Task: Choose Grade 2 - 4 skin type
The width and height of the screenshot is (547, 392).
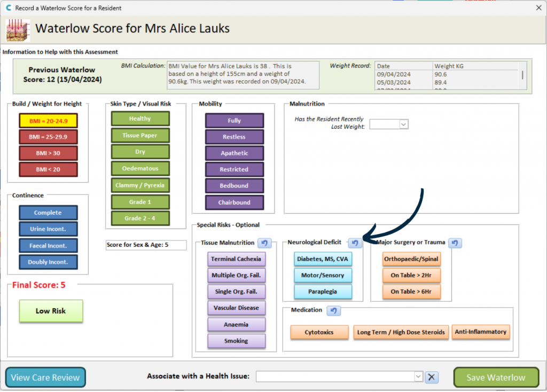Action: (x=140, y=218)
